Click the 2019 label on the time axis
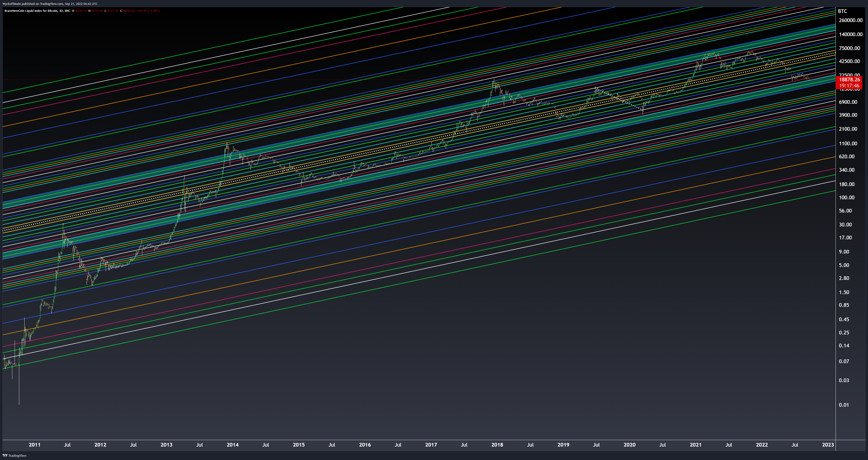Viewport: 868px width, 460px height. (x=563, y=444)
